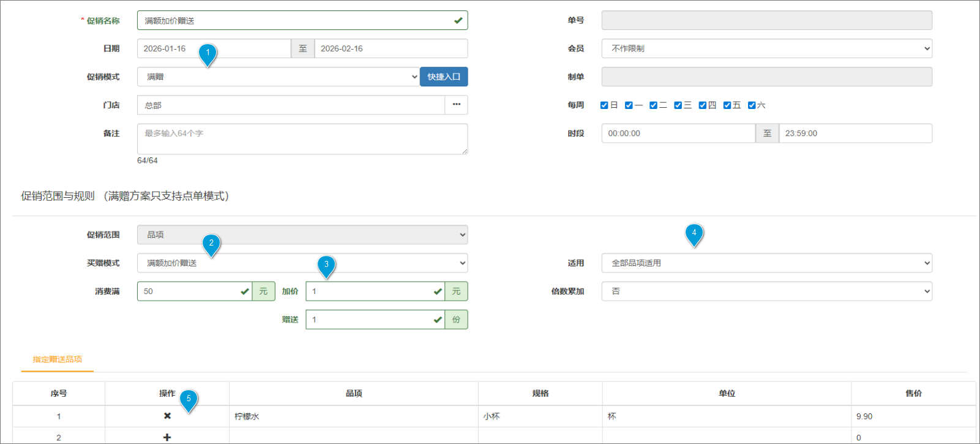The width and height of the screenshot is (980, 444).
Task: Click the plus add icon in row 2
Action: point(167,437)
